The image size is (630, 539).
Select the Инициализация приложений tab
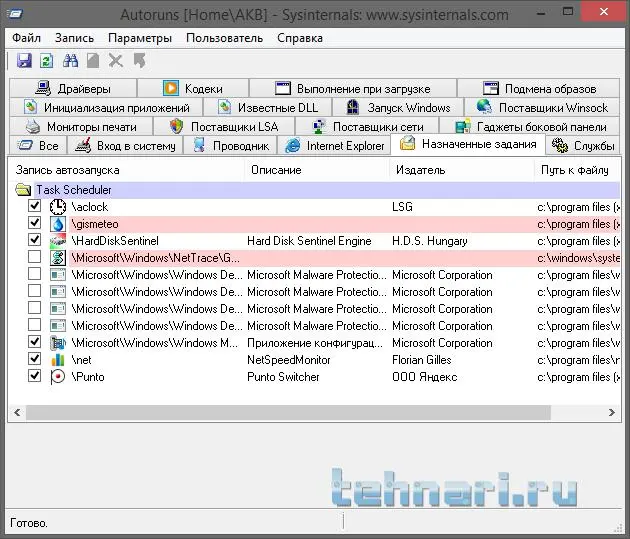106,108
